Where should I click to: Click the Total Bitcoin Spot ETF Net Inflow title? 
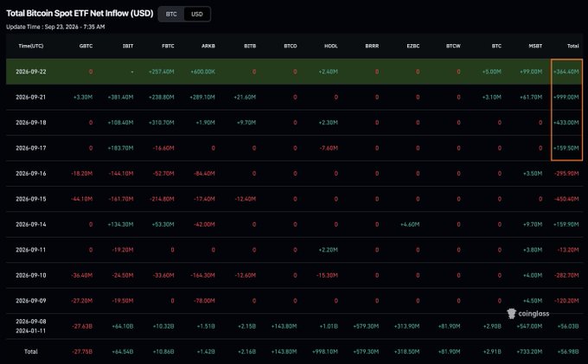(80, 13)
